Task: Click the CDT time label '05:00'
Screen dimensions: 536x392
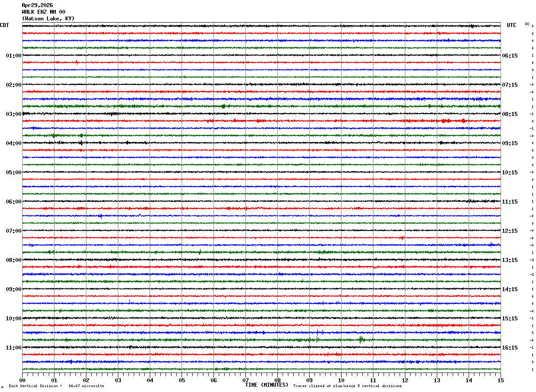Action: (x=14, y=173)
